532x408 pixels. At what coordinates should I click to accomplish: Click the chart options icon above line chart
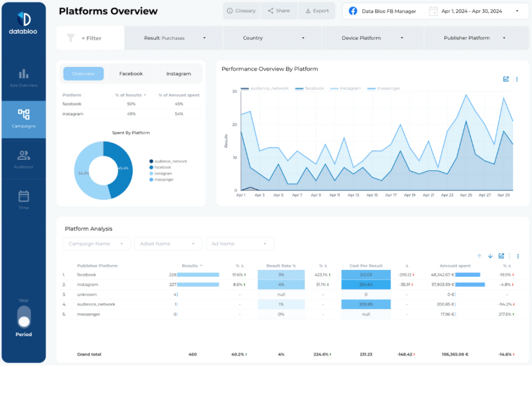click(506, 79)
